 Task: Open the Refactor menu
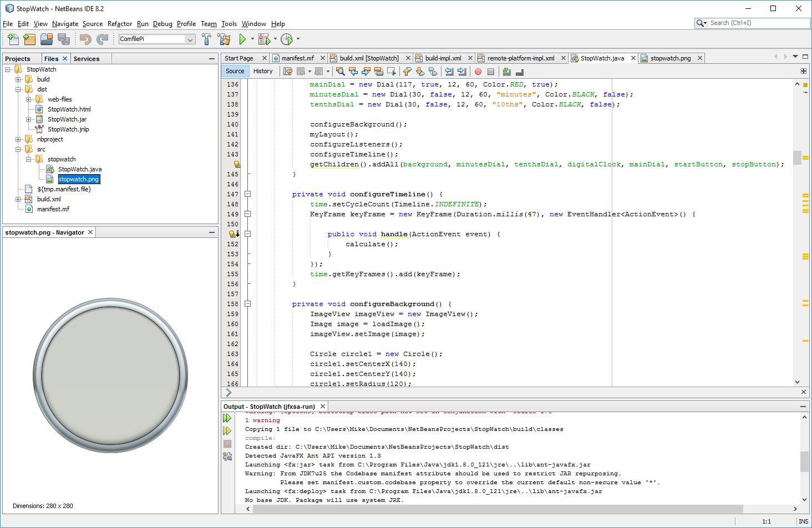click(120, 24)
